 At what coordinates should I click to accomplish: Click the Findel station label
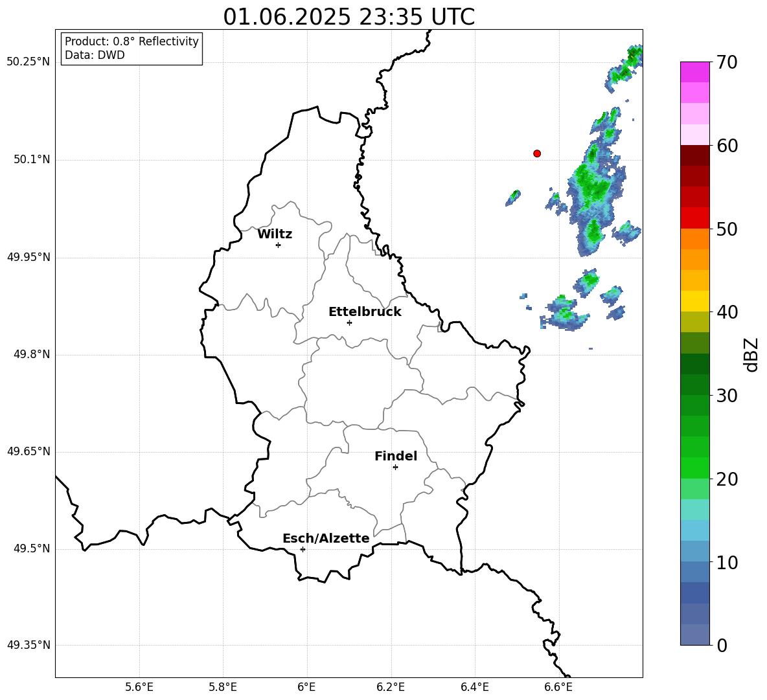click(396, 456)
